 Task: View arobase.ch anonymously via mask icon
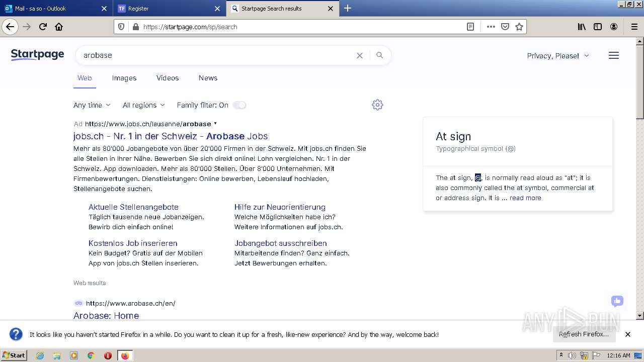(78, 303)
